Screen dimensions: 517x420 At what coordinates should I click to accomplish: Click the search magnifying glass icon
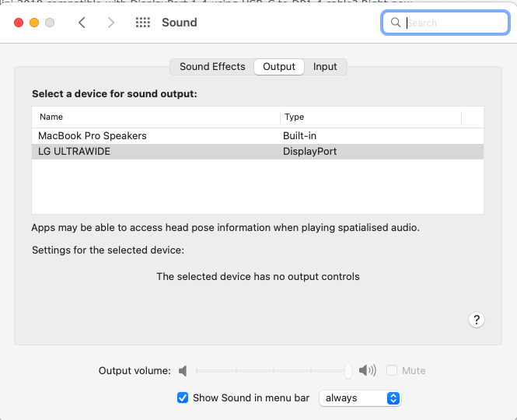pyautogui.click(x=396, y=23)
